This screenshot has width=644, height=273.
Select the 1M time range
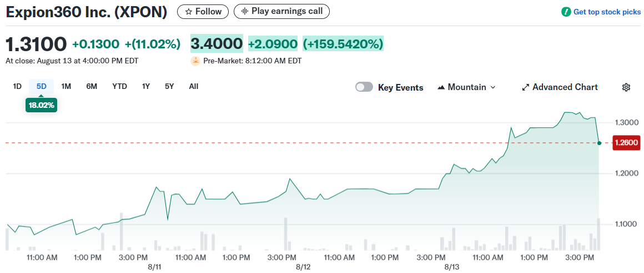tap(66, 86)
